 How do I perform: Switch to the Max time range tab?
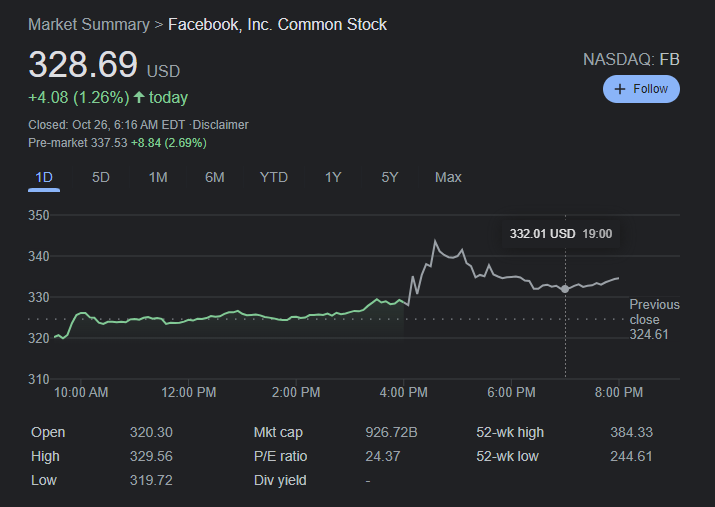pyautogui.click(x=448, y=177)
